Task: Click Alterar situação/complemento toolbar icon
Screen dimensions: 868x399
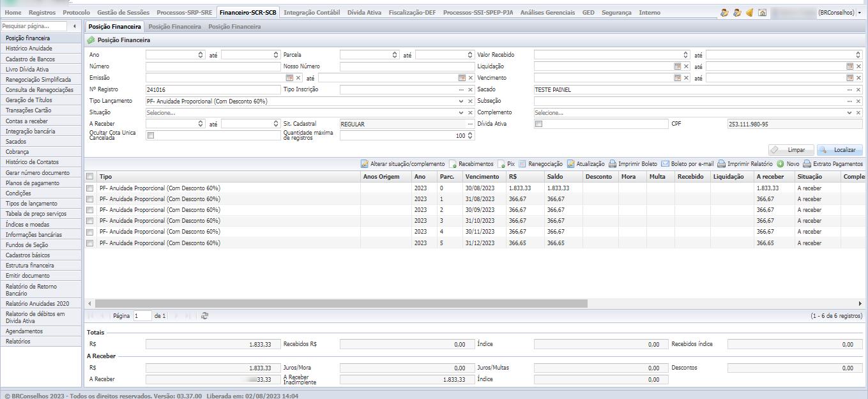Action: (365, 164)
